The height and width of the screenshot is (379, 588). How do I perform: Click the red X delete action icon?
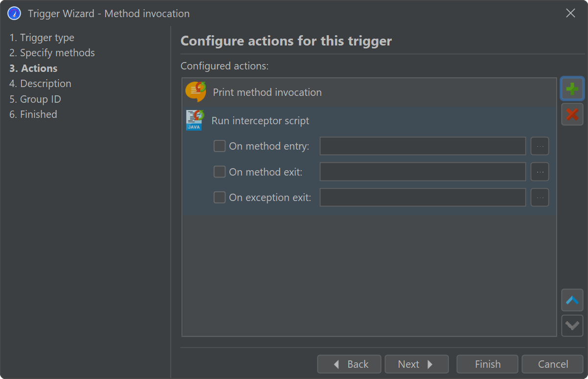572,114
